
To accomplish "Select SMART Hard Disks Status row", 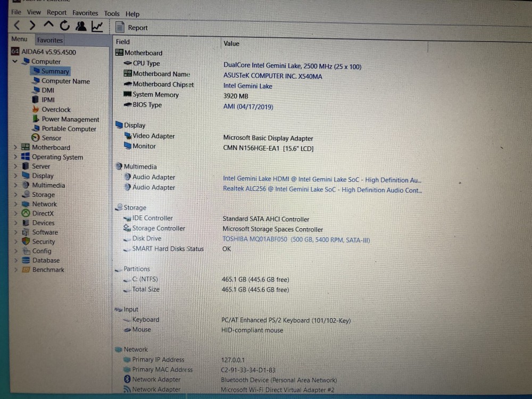I will point(177,248).
